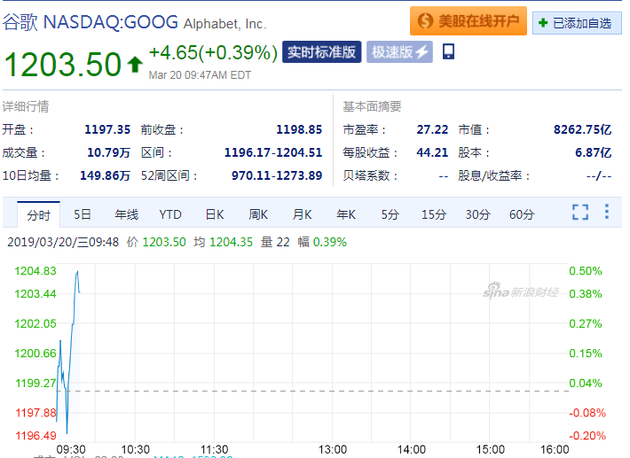Click the open price 1197.35
Screen dimensions: 630x458
click(107, 129)
